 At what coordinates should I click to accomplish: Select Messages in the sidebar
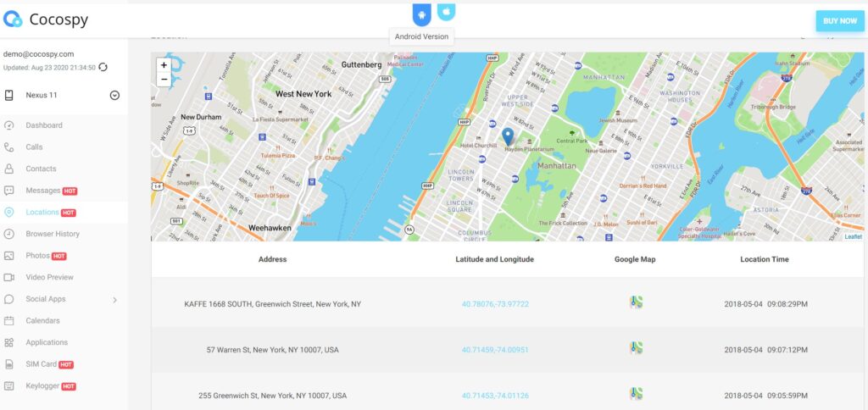(43, 191)
